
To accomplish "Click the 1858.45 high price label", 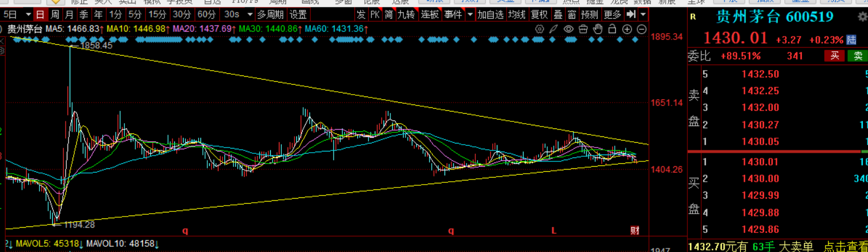I will pos(95,45).
